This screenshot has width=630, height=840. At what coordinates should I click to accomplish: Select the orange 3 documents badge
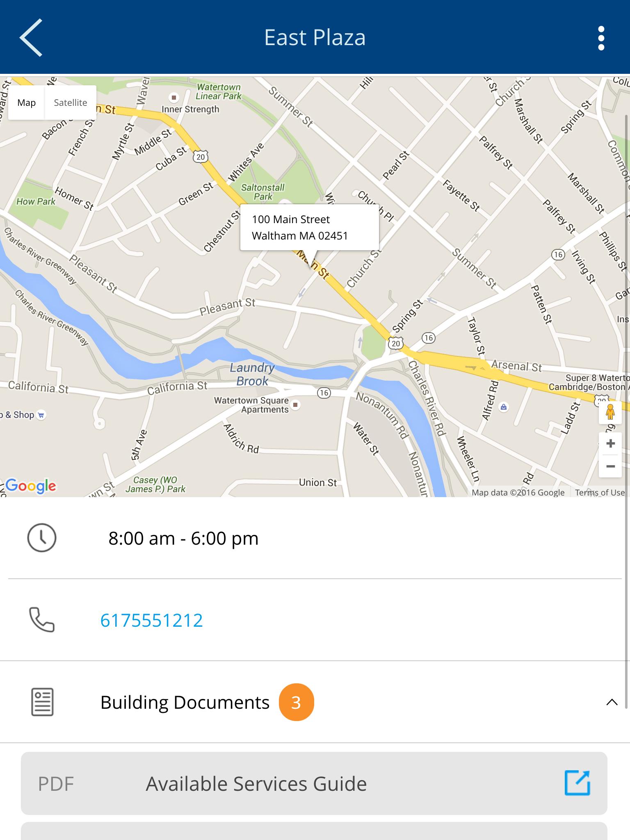click(296, 702)
